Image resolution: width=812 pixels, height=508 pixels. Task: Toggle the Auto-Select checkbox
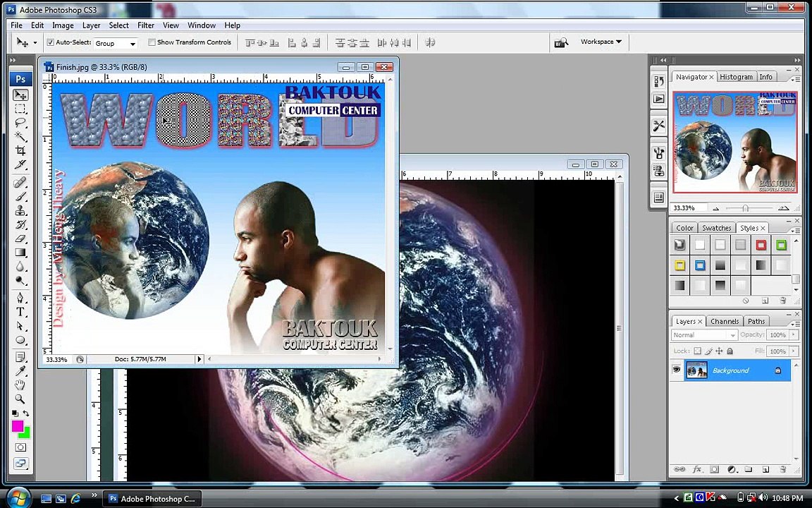[50, 42]
